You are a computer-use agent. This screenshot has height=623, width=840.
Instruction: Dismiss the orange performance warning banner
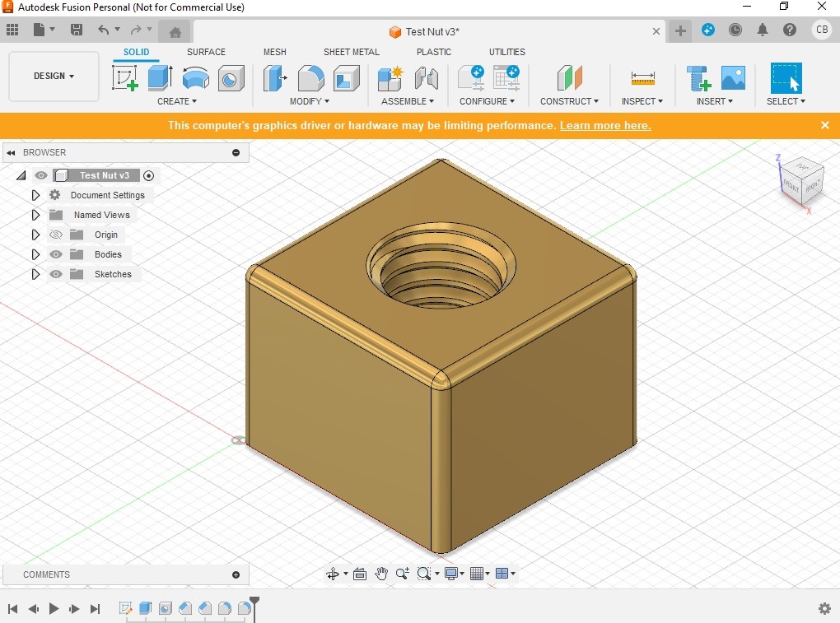point(825,125)
